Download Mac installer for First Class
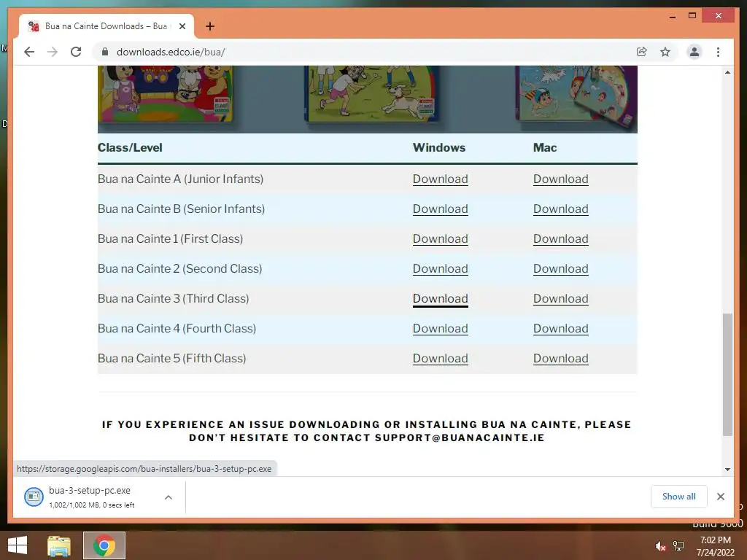Image resolution: width=747 pixels, height=560 pixels. [561, 239]
